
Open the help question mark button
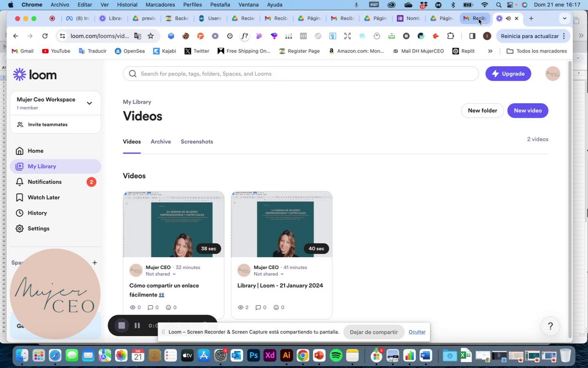tap(550, 326)
